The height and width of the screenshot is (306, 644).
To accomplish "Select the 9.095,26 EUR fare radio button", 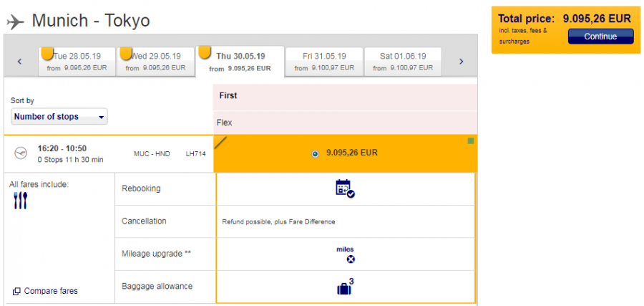I will coord(316,153).
